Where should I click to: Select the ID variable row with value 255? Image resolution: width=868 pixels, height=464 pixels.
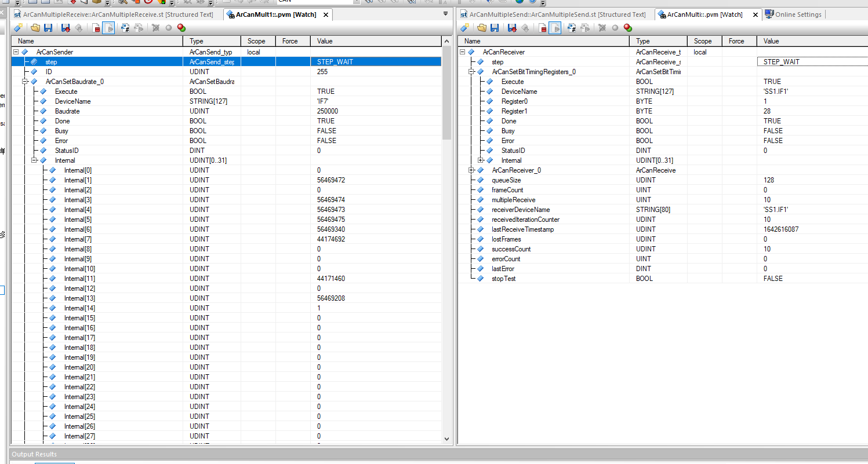(x=226, y=72)
